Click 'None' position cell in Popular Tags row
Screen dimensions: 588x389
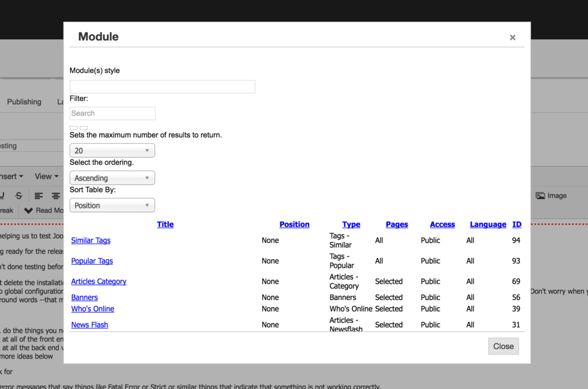coord(270,261)
